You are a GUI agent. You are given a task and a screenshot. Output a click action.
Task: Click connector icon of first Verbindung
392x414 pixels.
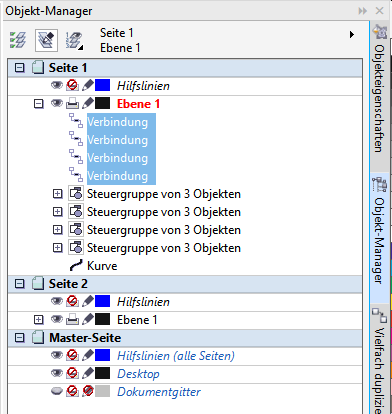[76, 121]
